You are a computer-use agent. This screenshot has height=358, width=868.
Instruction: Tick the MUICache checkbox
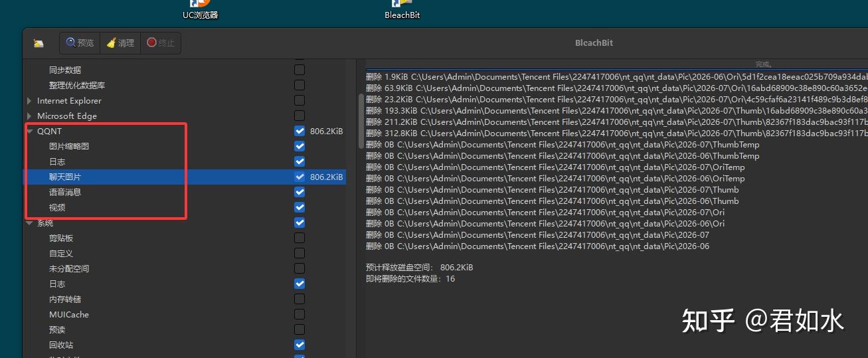300,314
